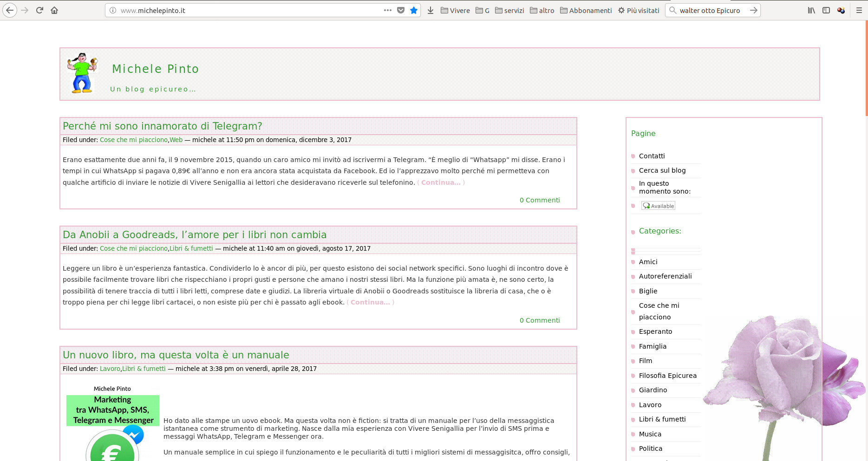Open the Più visitati bookmarks list
The height and width of the screenshot is (461, 868).
tap(639, 10)
